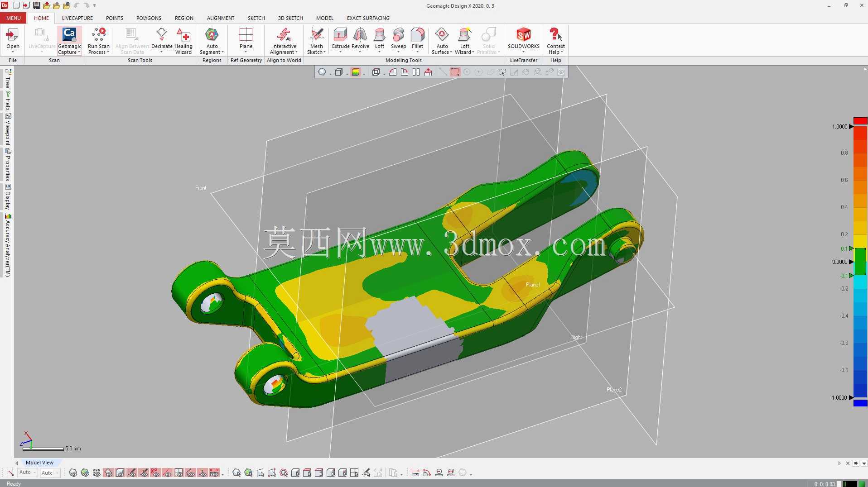Expand the Auto Segment dropdown arrow
The height and width of the screenshot is (487, 868).
coord(222,53)
